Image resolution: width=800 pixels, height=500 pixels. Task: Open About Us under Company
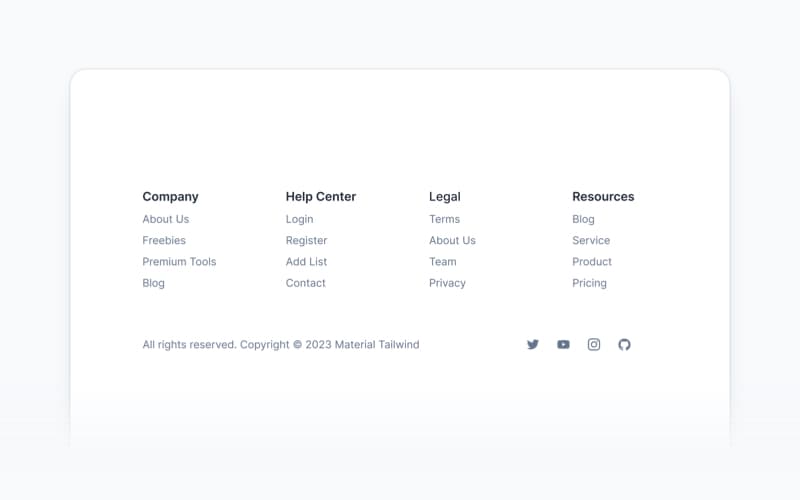point(165,219)
